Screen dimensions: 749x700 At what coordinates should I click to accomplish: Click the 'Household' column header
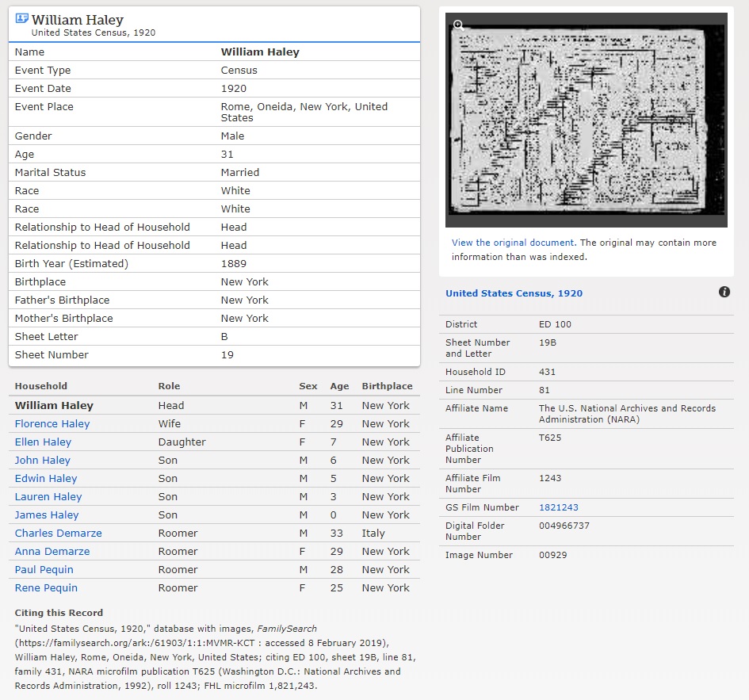click(x=40, y=386)
